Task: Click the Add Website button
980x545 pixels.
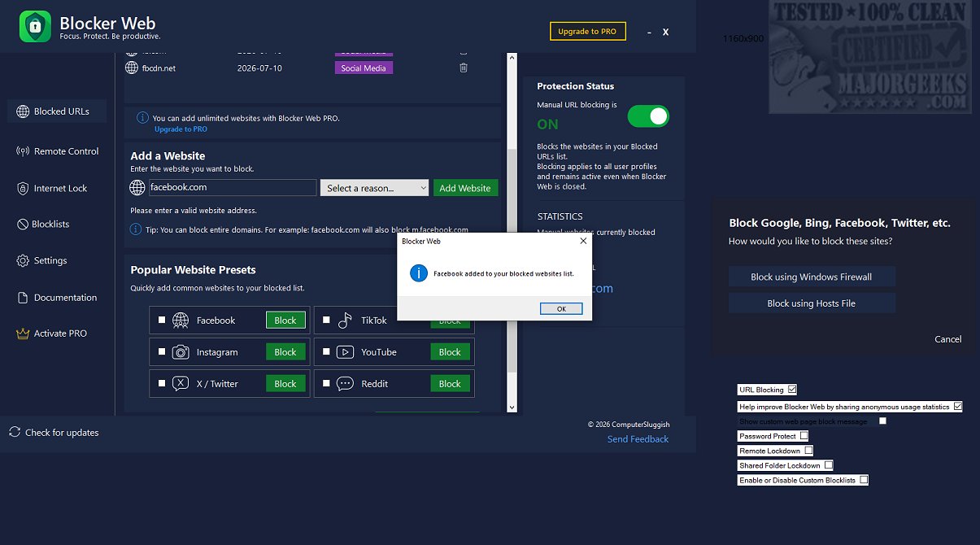Action: click(465, 188)
